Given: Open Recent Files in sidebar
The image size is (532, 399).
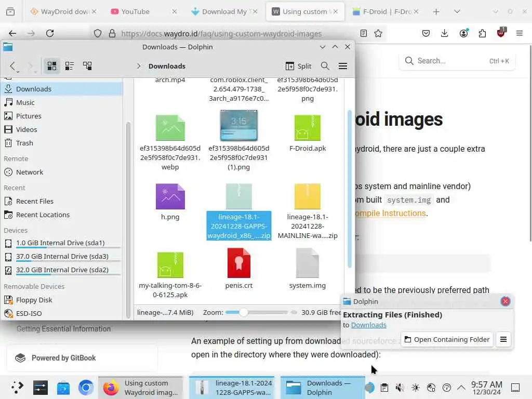Looking at the screenshot, I should (62, 201).
